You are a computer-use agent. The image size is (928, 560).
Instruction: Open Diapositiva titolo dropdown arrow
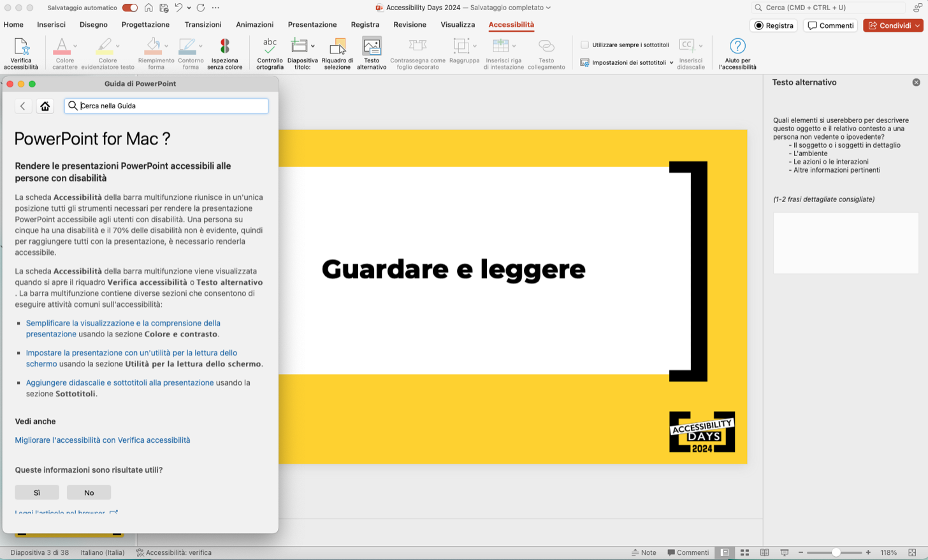(x=313, y=47)
